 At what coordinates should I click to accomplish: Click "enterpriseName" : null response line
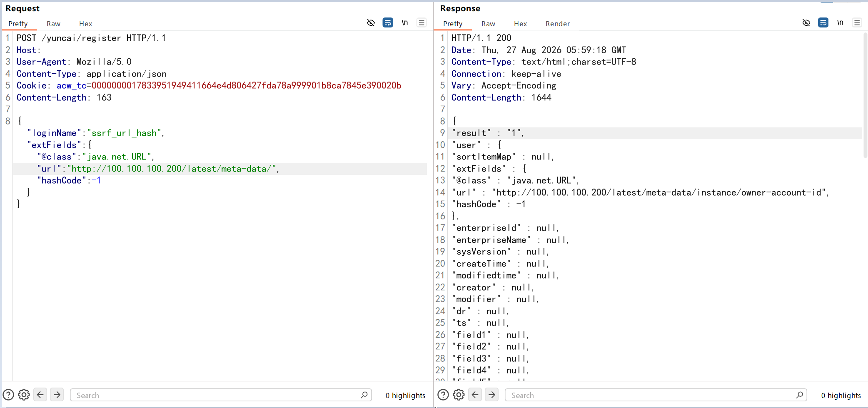pyautogui.click(x=510, y=240)
